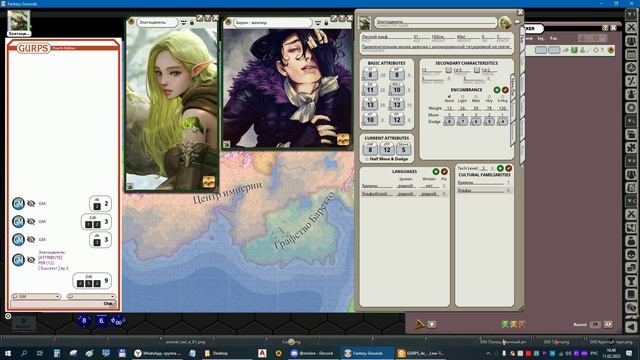Open combat tracker menu arrow button
Viewport: 640px width, 360px height.
432,324
